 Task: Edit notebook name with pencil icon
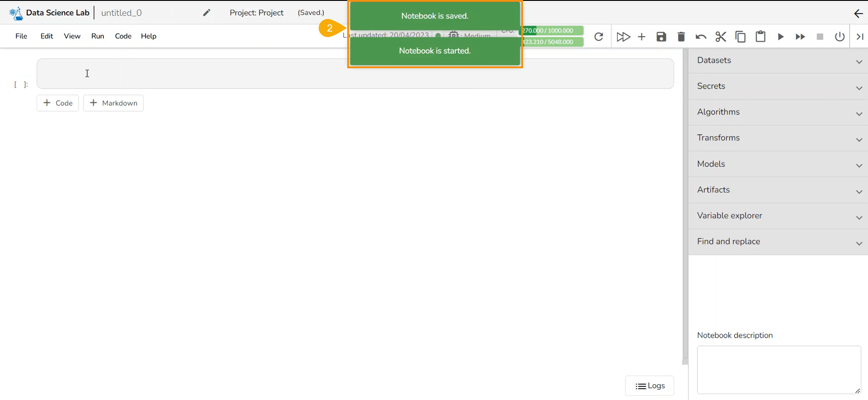(x=207, y=13)
